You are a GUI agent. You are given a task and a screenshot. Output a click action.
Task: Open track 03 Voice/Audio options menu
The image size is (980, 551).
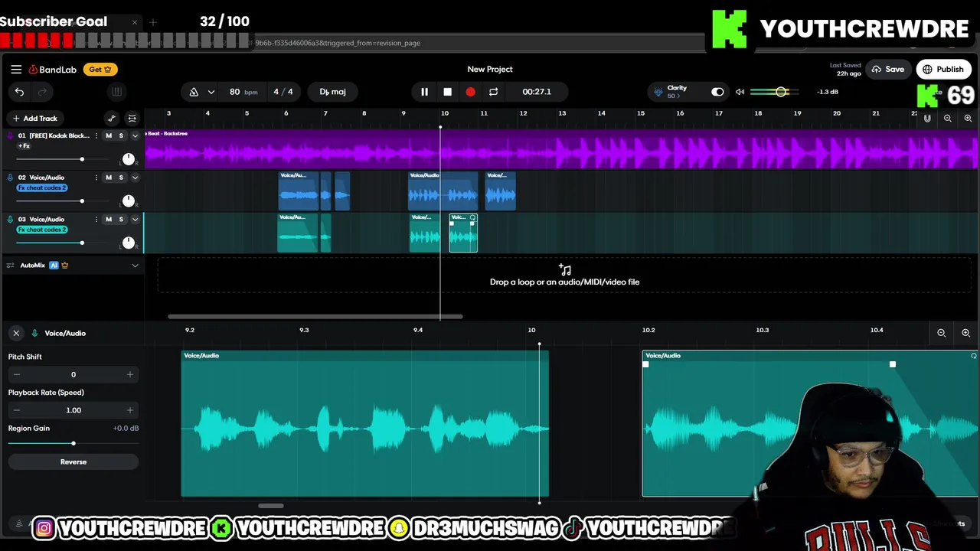pos(96,220)
